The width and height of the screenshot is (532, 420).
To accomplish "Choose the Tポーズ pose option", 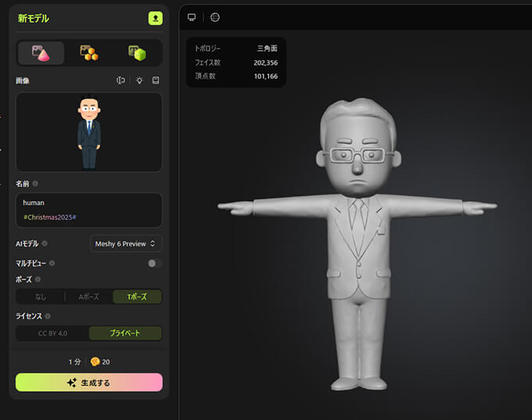I will pyautogui.click(x=137, y=297).
